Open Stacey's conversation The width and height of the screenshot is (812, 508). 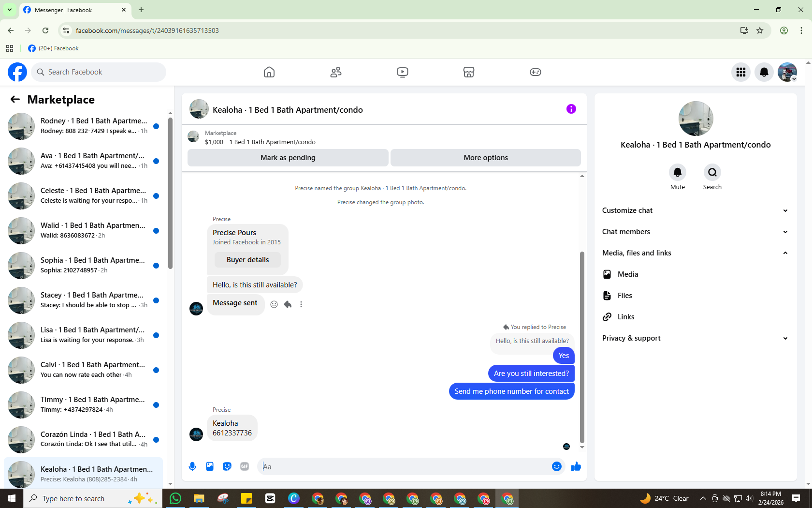tap(83, 300)
